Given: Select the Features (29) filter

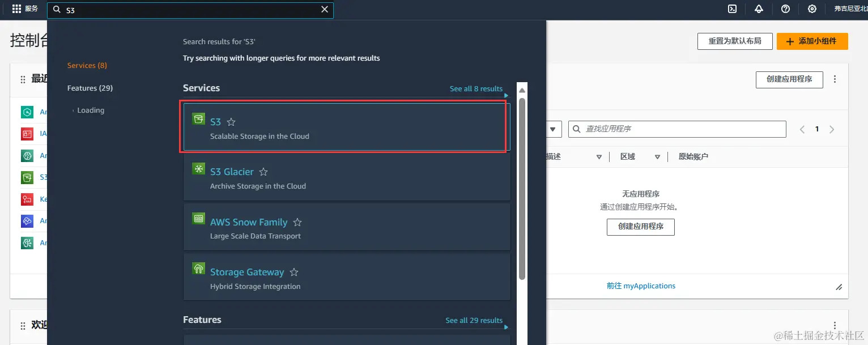Looking at the screenshot, I should pyautogui.click(x=90, y=88).
